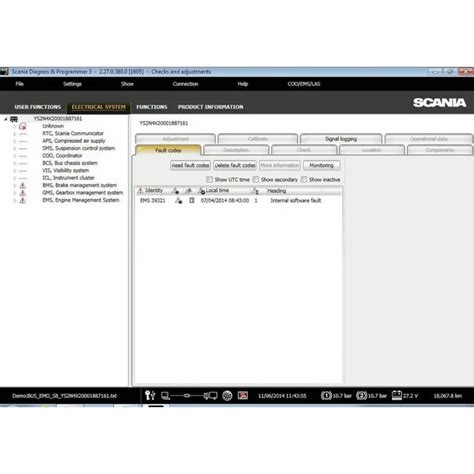Expand the VIS, Visibility system node
The width and height of the screenshot is (474, 474).
[x=15, y=171]
